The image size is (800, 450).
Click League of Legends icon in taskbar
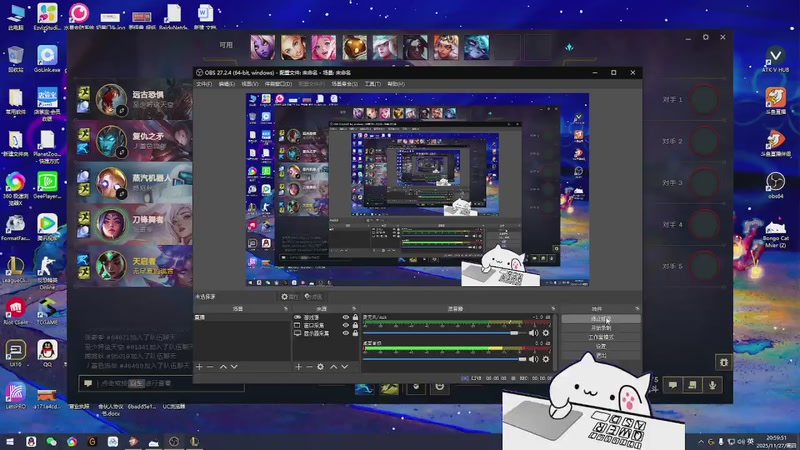[194, 441]
